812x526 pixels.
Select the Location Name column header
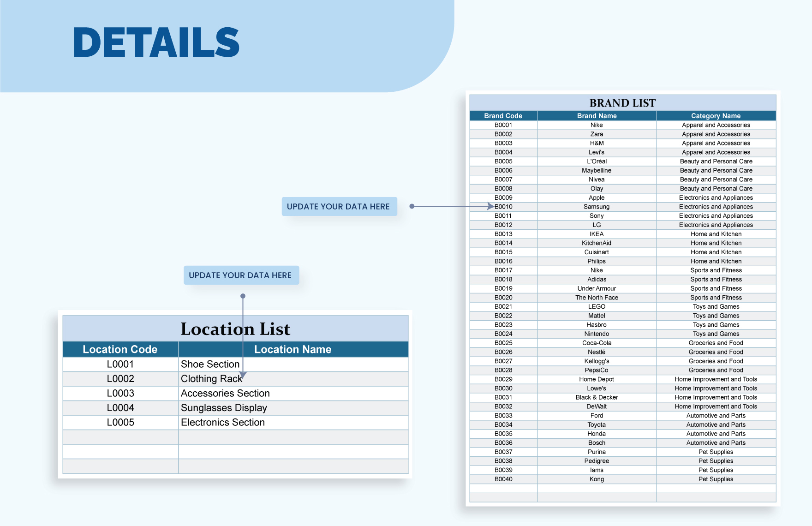click(293, 349)
